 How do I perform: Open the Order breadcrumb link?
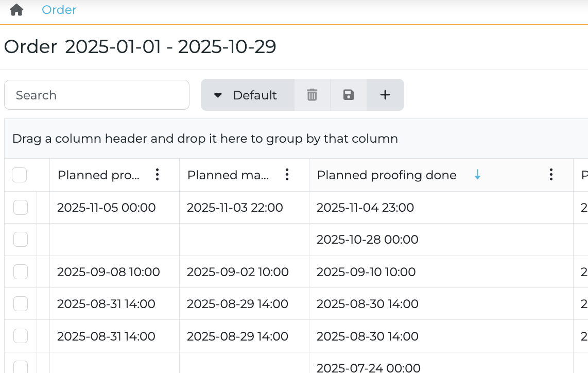pyautogui.click(x=59, y=10)
